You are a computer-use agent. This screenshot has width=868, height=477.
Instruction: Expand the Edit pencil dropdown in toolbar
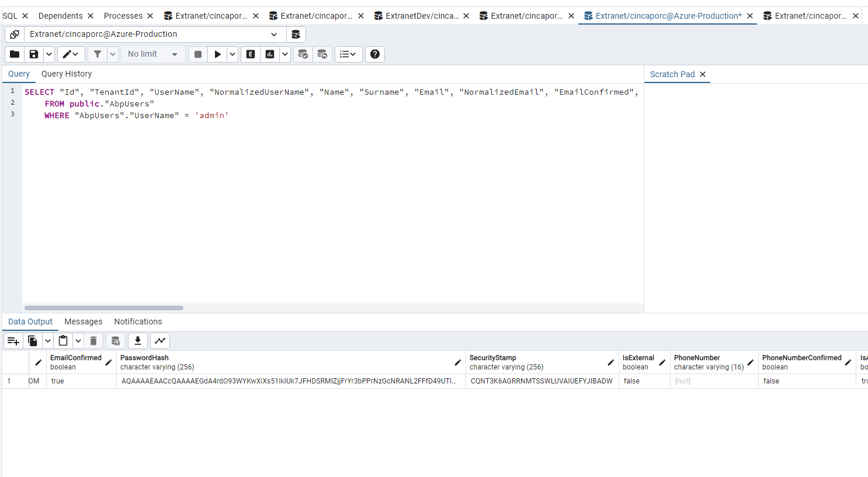coord(71,54)
